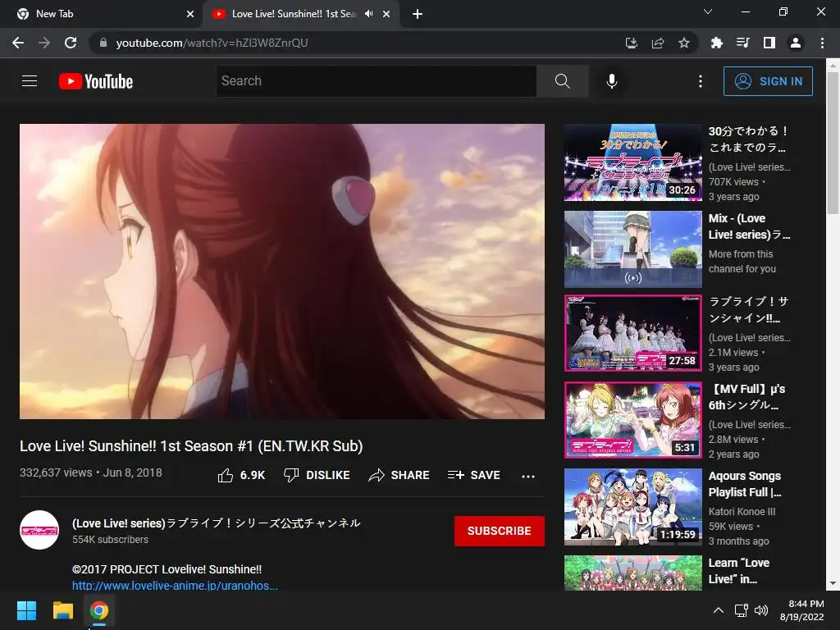Subscribe to the Love Live! channel

click(500, 531)
